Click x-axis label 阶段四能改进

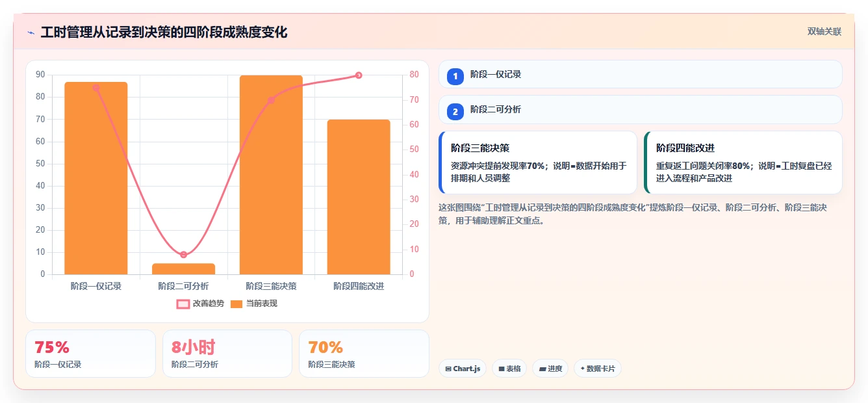tap(359, 286)
